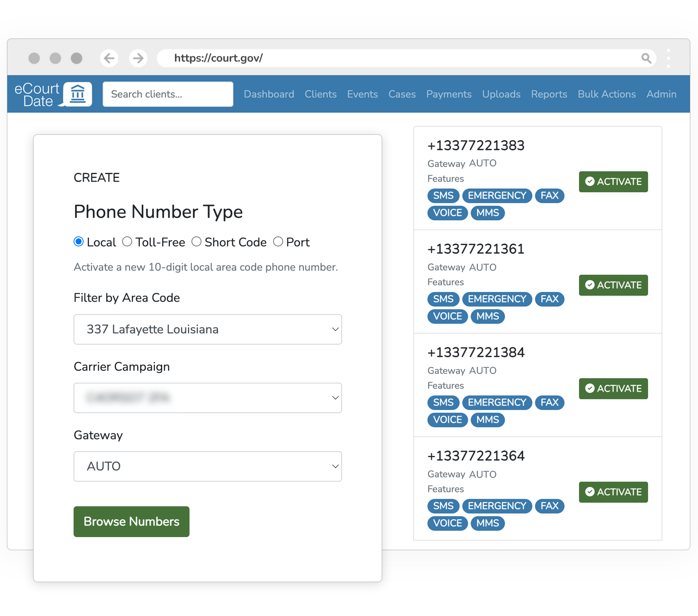Open the Bulk Actions menu item
Viewport: 698px width, 616px height.
[607, 94]
